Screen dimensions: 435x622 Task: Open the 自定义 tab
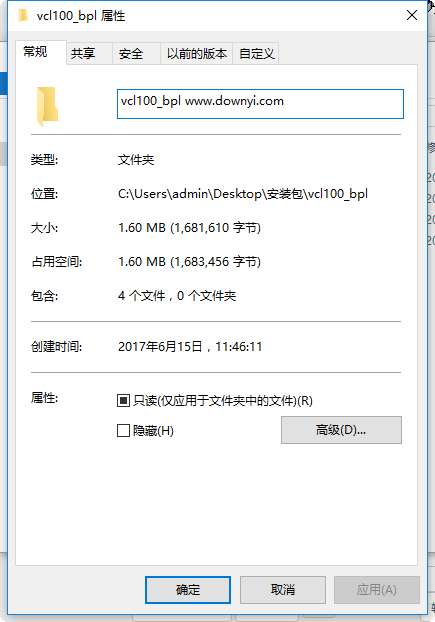(256, 54)
